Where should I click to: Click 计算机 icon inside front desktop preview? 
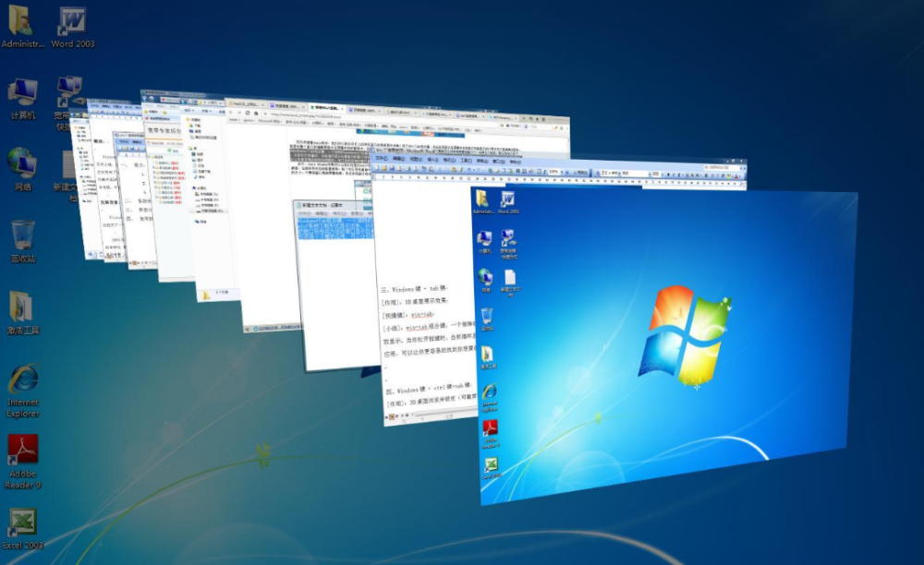(484, 241)
